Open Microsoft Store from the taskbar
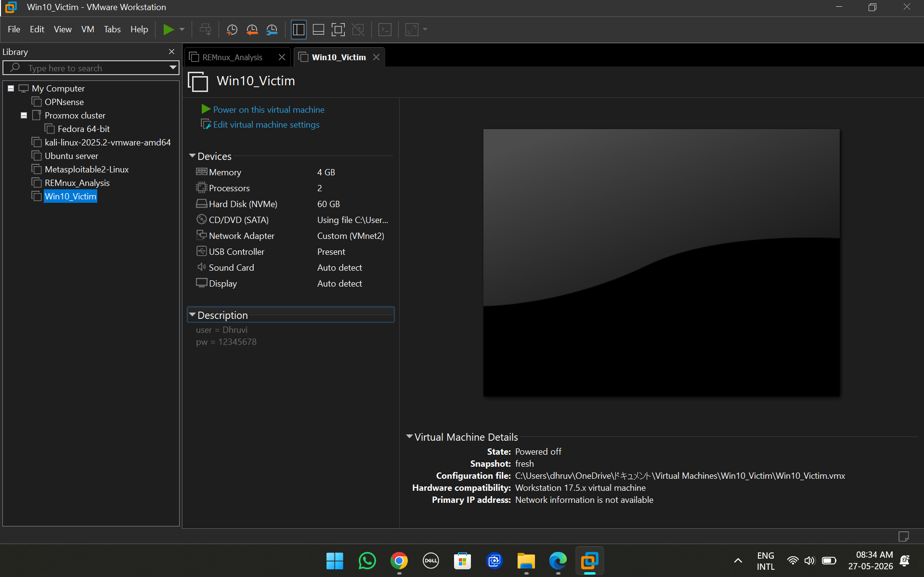The width and height of the screenshot is (924, 577). (462, 561)
